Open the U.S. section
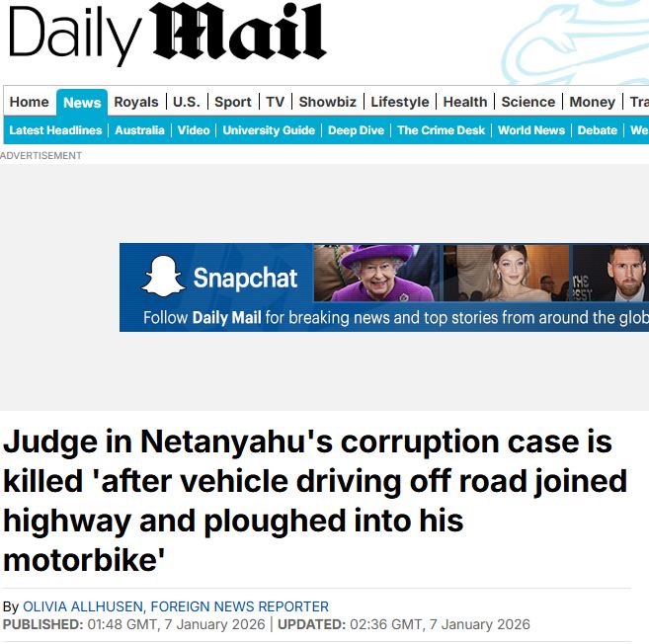The width and height of the screenshot is (649, 644). [x=187, y=102]
